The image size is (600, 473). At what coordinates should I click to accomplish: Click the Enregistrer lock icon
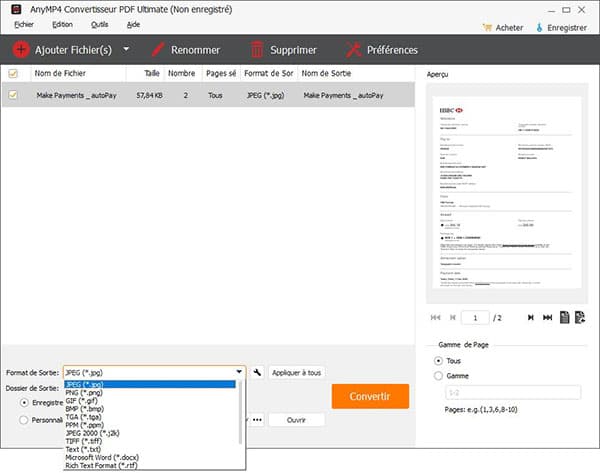coord(539,27)
